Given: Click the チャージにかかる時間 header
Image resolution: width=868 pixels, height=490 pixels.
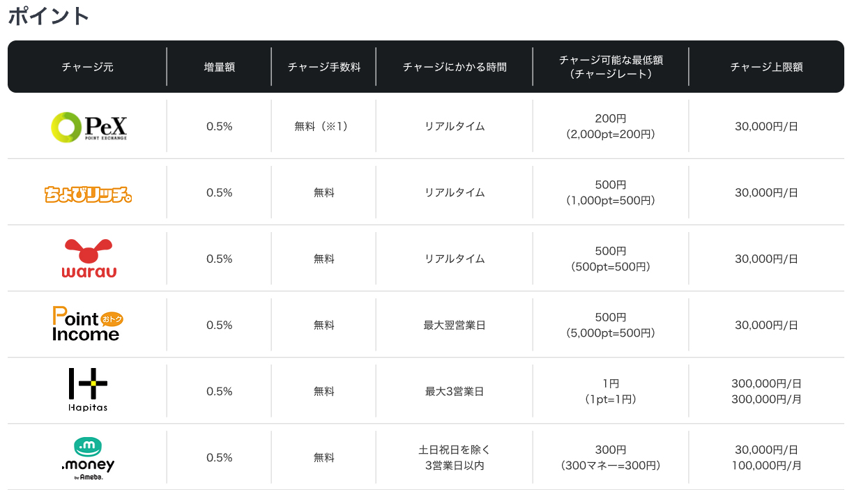Looking at the screenshot, I should click(x=455, y=67).
